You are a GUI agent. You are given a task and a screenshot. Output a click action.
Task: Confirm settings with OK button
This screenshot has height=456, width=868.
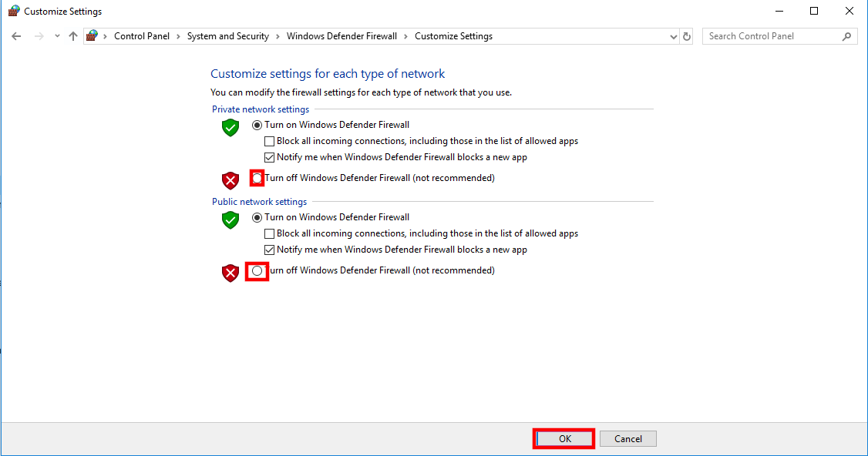click(x=564, y=439)
